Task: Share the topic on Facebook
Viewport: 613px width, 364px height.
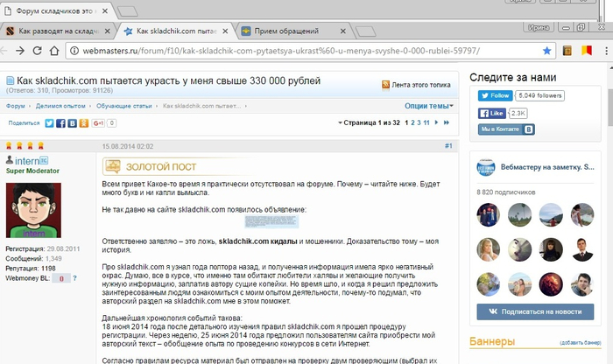Action: [x=60, y=123]
